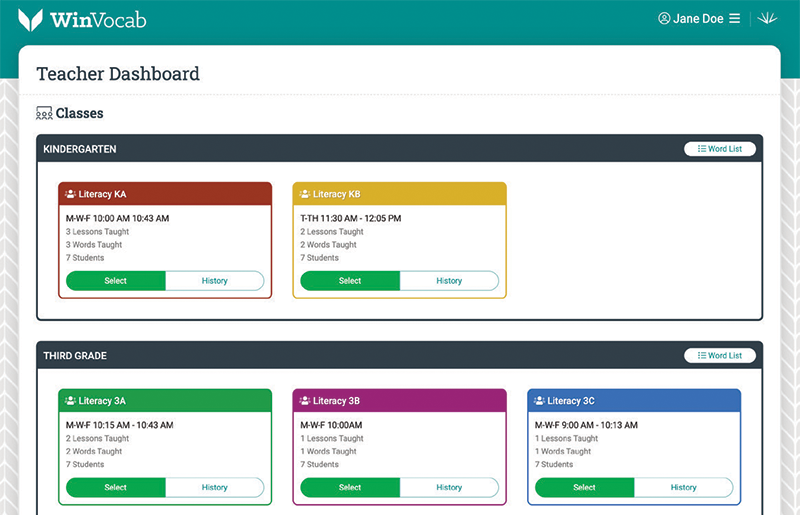Screen dimensions: 800x515
Task: Click the people icon on Literacy 3C
Action: tap(540, 401)
